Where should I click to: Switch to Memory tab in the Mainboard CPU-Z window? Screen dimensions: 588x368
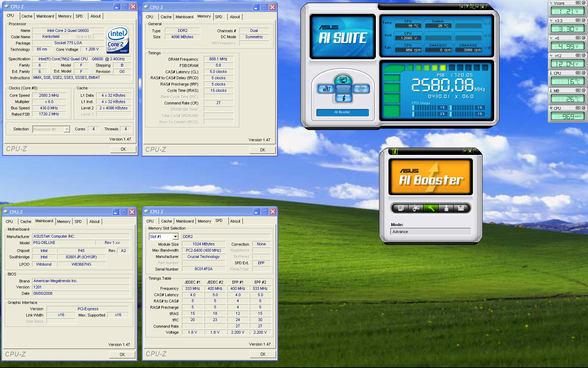64,222
